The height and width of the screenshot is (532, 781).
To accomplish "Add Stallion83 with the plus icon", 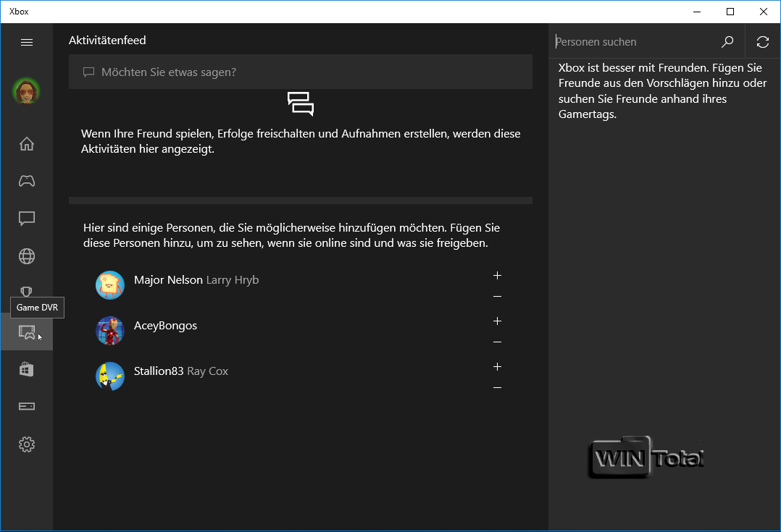I will (x=497, y=367).
